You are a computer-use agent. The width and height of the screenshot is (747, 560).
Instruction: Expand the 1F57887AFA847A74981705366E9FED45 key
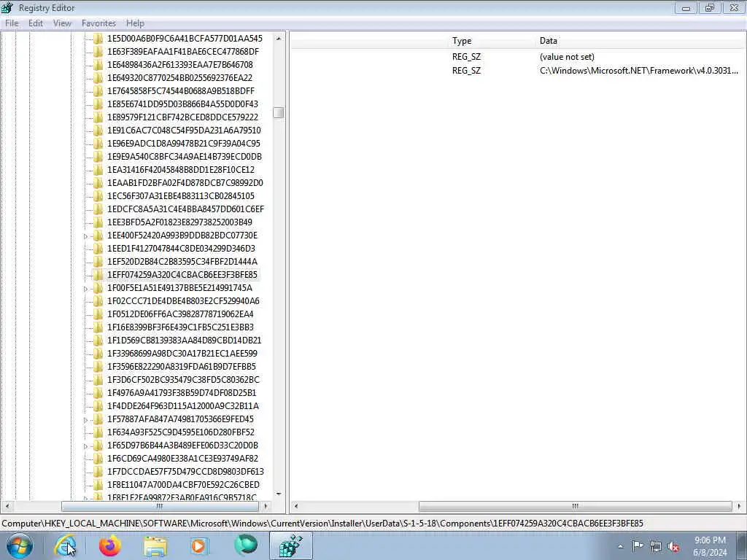coord(86,419)
